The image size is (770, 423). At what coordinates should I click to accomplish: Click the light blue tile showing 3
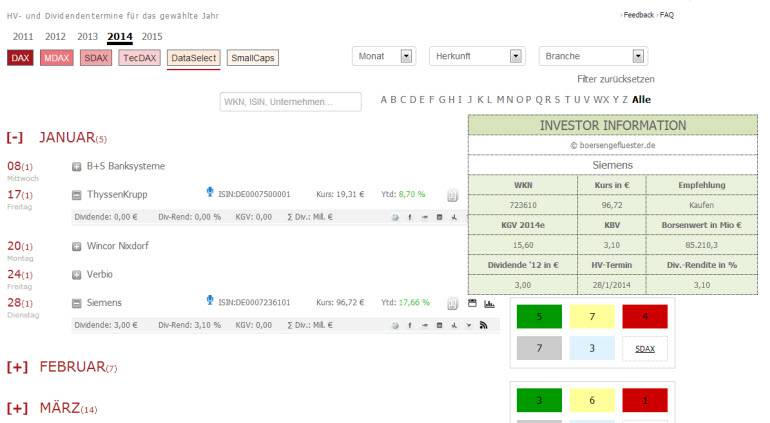(x=592, y=348)
